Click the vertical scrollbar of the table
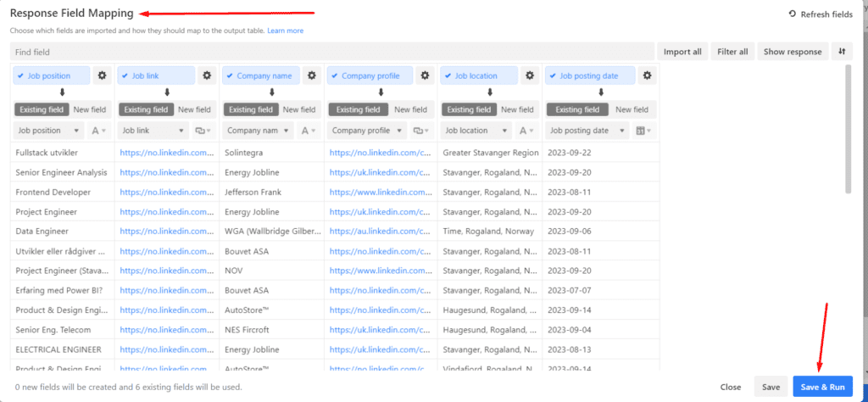Screen dimensions: 868x402 [849, 127]
